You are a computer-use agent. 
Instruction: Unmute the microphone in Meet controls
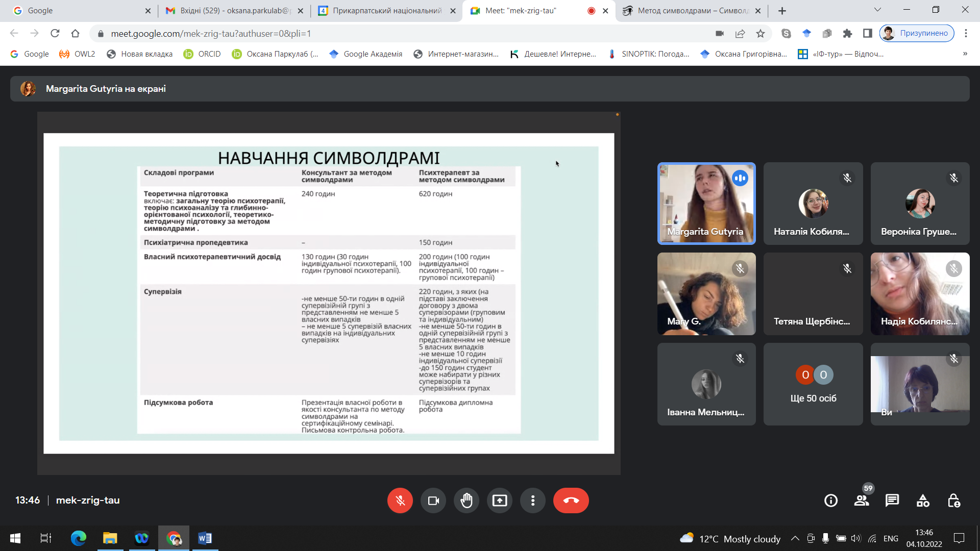400,500
